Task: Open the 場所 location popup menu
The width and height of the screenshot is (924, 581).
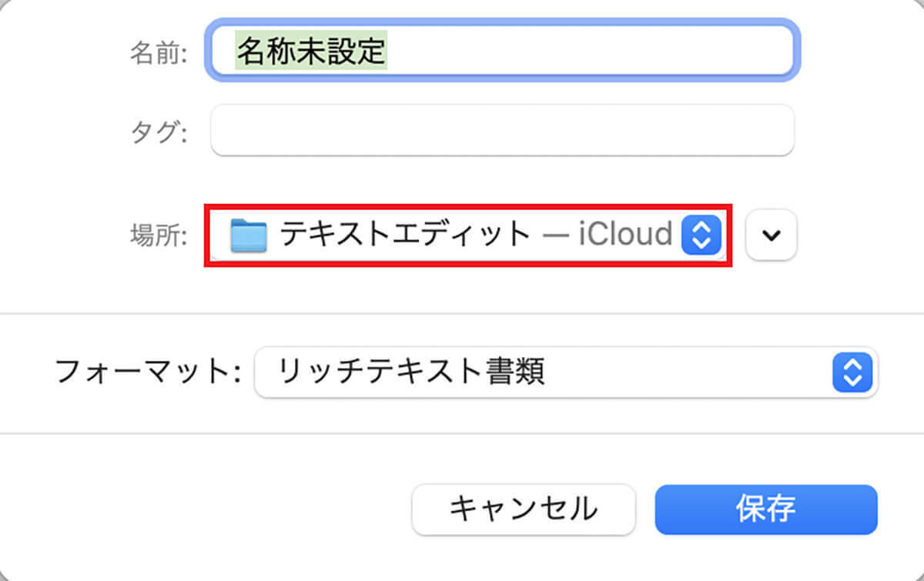Action: click(x=467, y=235)
